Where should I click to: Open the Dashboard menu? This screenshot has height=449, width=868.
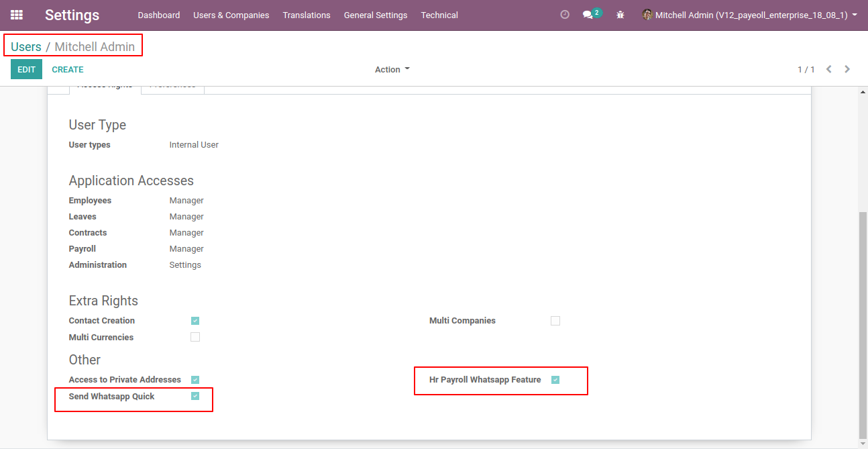pyautogui.click(x=159, y=15)
